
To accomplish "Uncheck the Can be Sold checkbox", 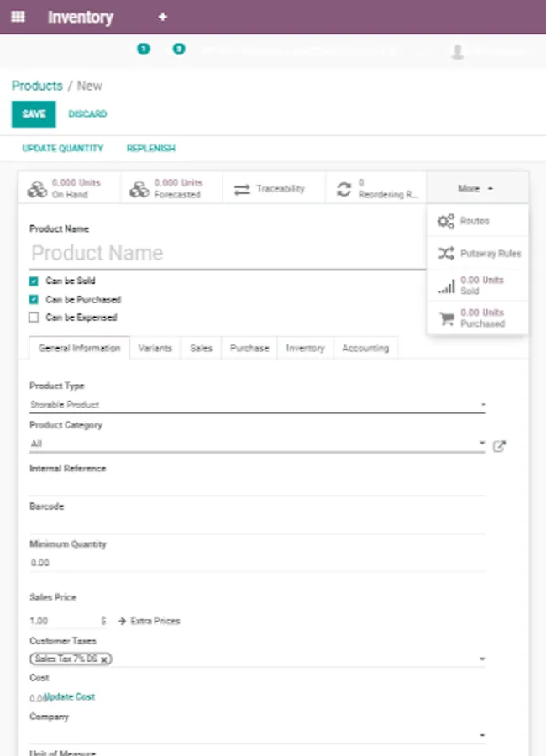I will (x=34, y=281).
